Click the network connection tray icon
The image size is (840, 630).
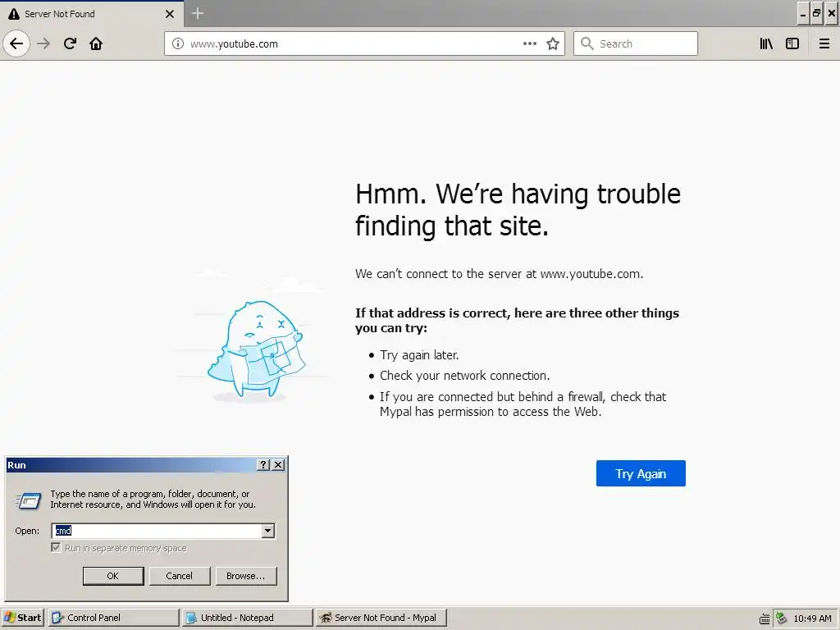coord(782,619)
